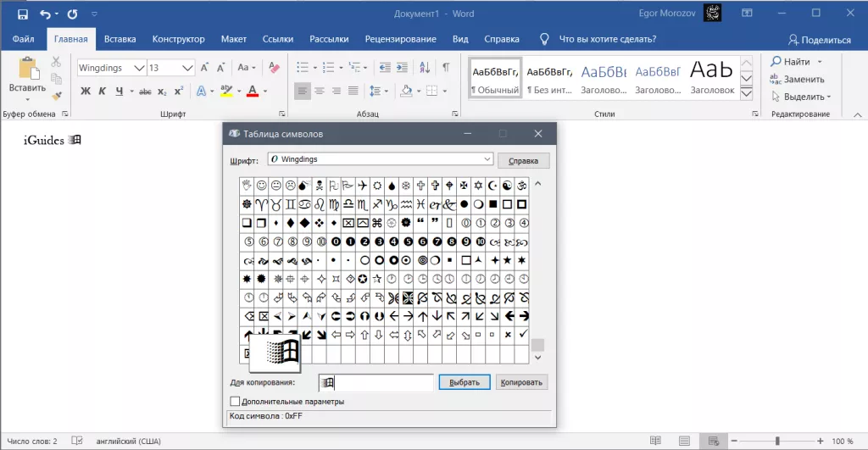868x450 pixels.
Task: Open the Вставка ribbon tab
Action: click(x=120, y=39)
